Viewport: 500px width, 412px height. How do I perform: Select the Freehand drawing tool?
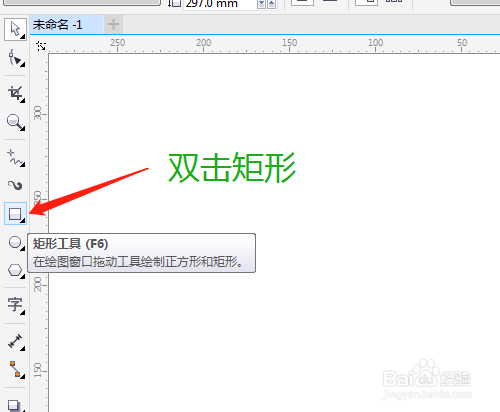point(15,157)
